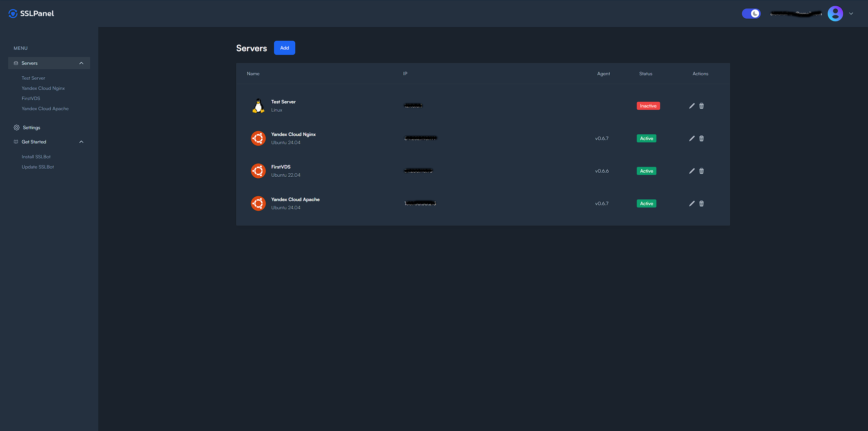This screenshot has width=868, height=431.
Task: Click the Ubuntu logo next to Yandex Cloud Apache
Action: tap(258, 203)
